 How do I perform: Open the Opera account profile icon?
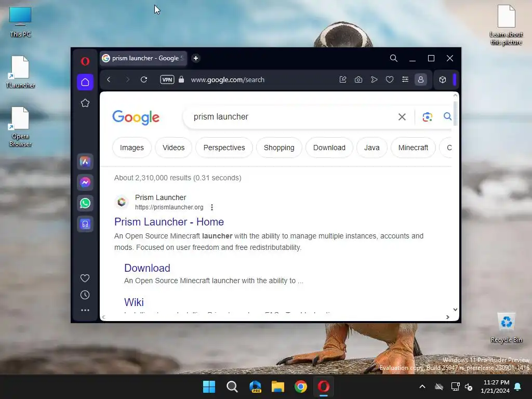pyautogui.click(x=421, y=79)
